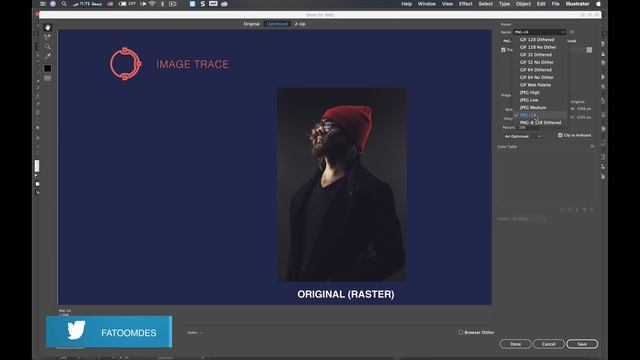The width and height of the screenshot is (640, 360).
Task: Open Notification Center icon
Action: (43, 4)
